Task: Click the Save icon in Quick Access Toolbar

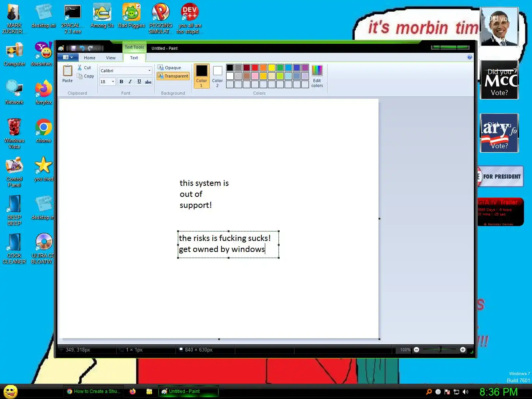Action: [73, 48]
